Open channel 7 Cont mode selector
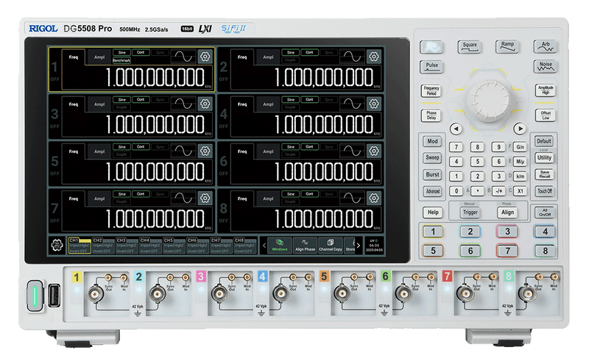Viewport: 589px width, 364px height. pos(141,194)
